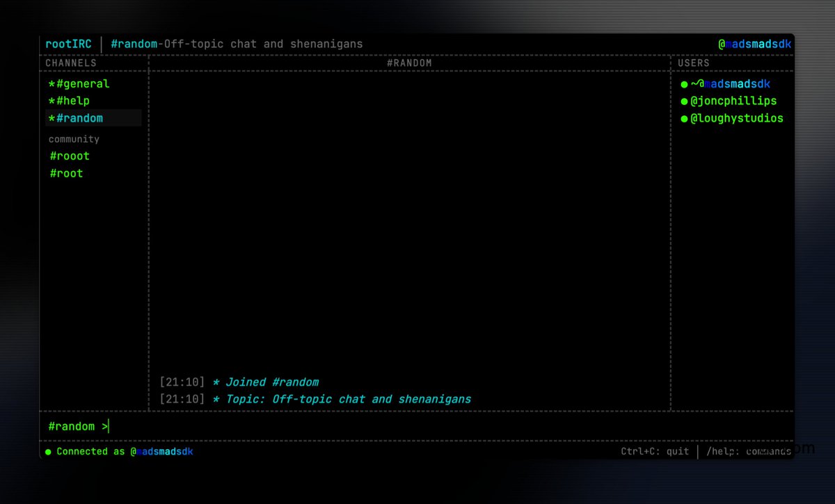This screenshot has width=835, height=504.
Task: Click the 'Joined #random' system message
Action: tap(265, 382)
